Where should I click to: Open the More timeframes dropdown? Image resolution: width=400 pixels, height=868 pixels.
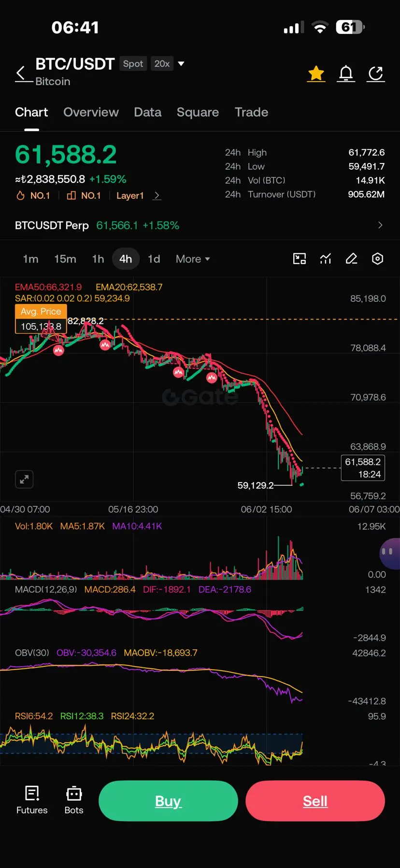193,259
